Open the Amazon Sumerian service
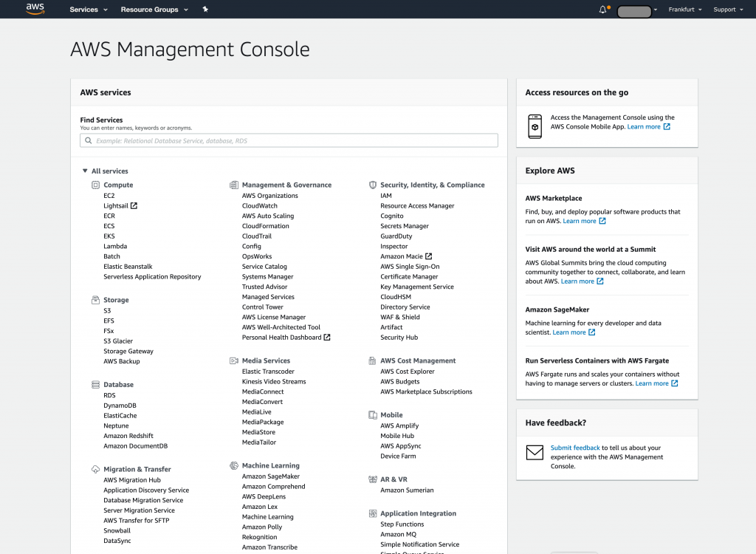Screen dimensions: 756x554 (407, 490)
